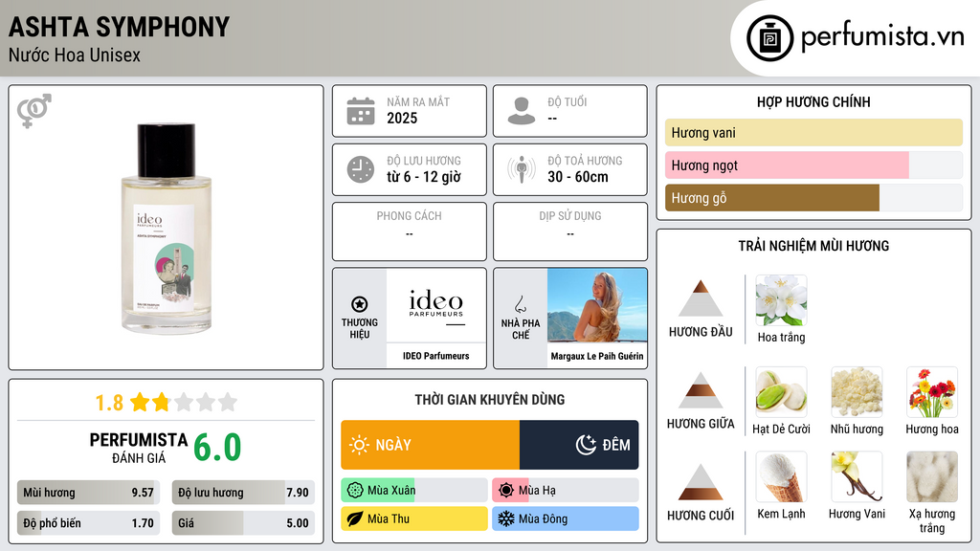Click the nose icon above Nhà pha chế

(520, 304)
